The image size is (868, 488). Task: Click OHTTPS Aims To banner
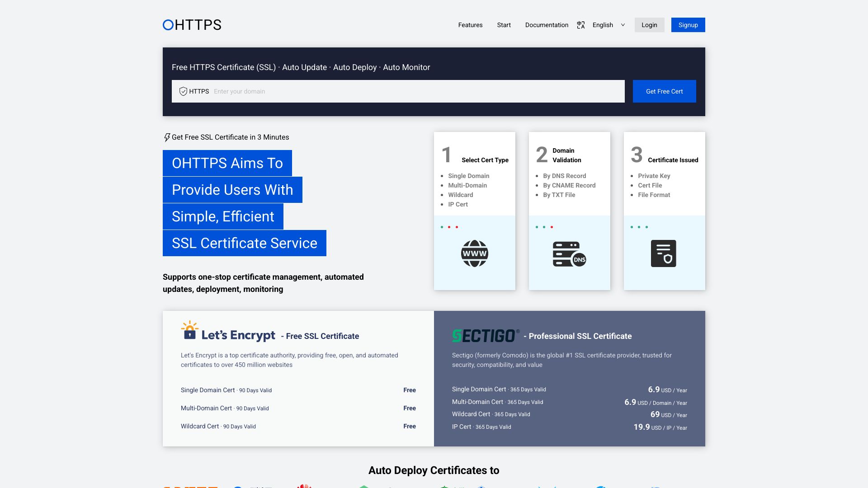coord(227,163)
